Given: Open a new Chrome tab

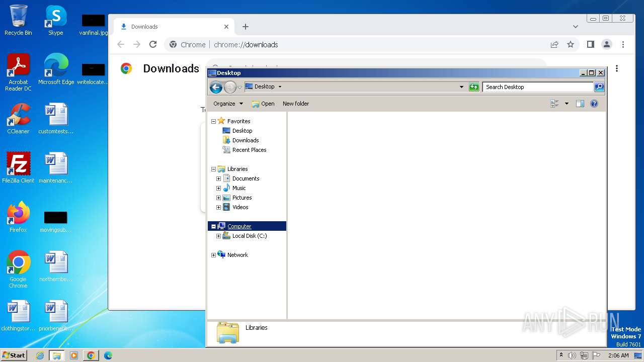Looking at the screenshot, I should pos(246,27).
